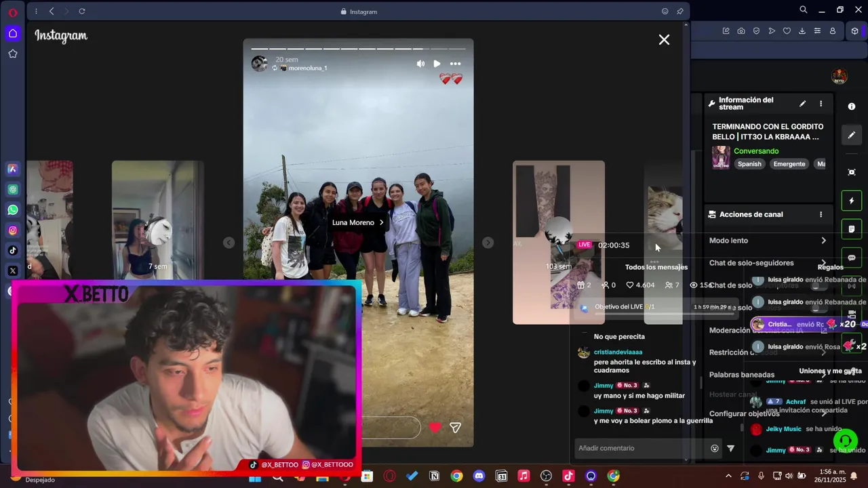This screenshot has width=868, height=488.
Task: Open the browser easy setup sliders icon
Action: point(817,31)
